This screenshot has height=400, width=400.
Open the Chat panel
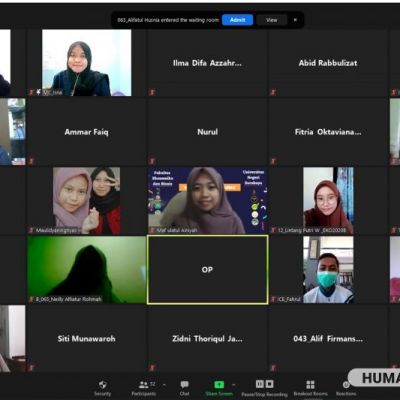(x=184, y=388)
